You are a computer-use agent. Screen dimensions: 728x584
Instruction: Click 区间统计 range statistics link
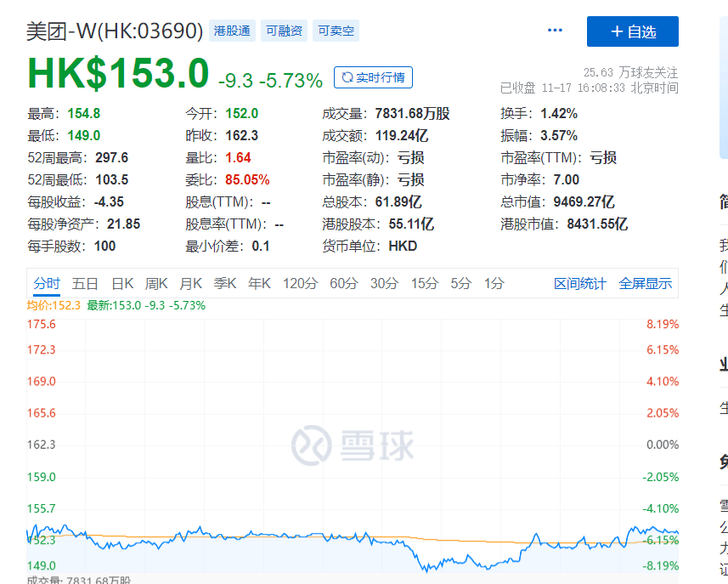pyautogui.click(x=580, y=284)
